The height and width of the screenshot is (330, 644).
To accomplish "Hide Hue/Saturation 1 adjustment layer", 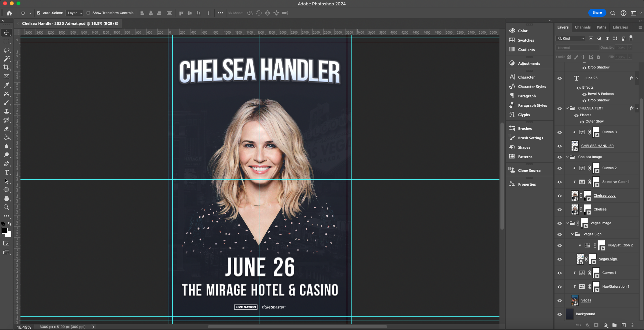I will pos(559,287).
